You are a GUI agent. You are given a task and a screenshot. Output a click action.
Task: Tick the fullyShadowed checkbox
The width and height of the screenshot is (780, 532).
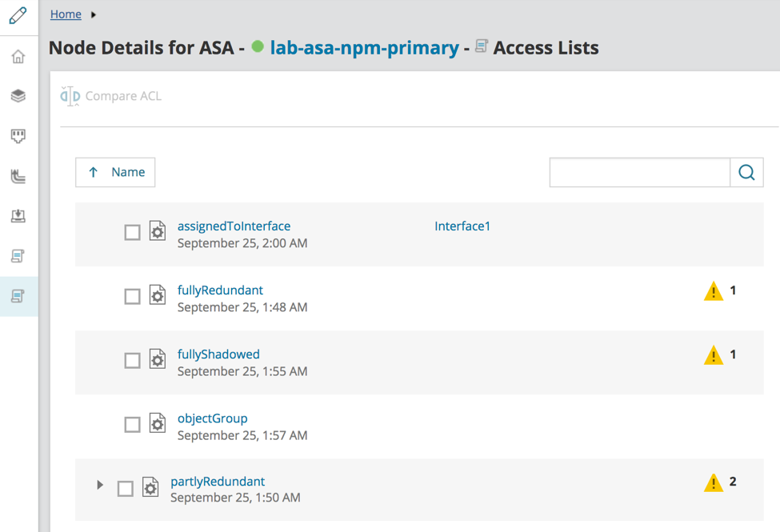[133, 361]
